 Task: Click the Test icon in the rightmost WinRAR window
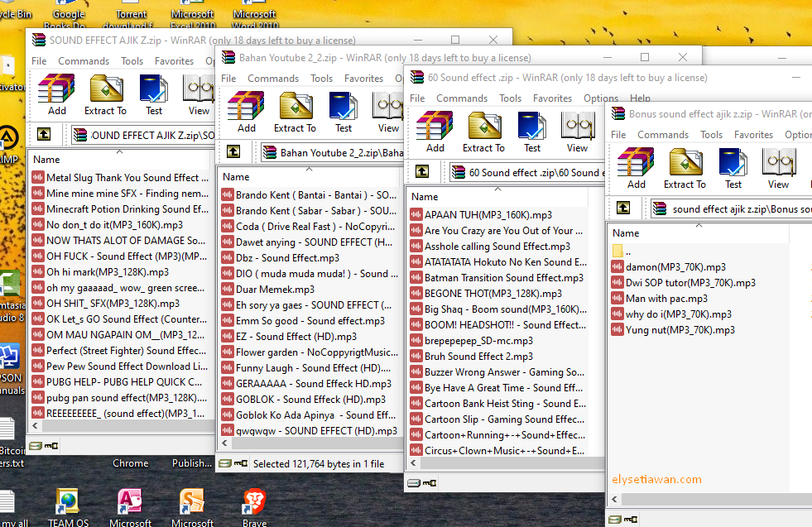click(733, 162)
